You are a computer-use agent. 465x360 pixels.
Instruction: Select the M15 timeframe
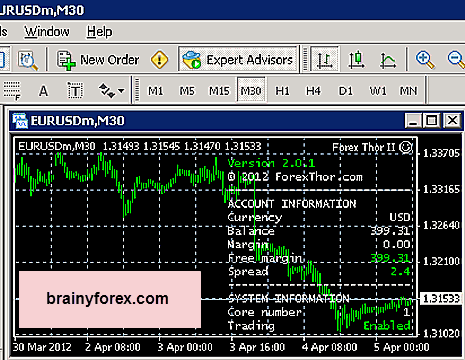(219, 91)
